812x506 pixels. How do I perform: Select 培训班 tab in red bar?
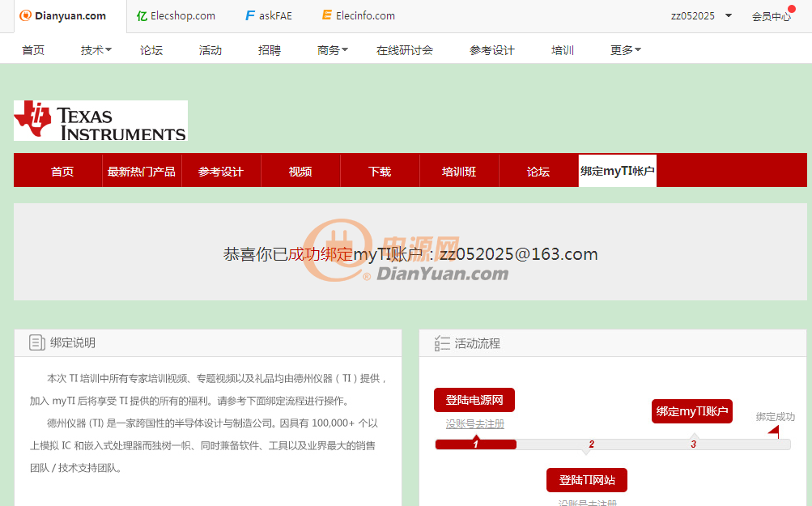point(459,172)
